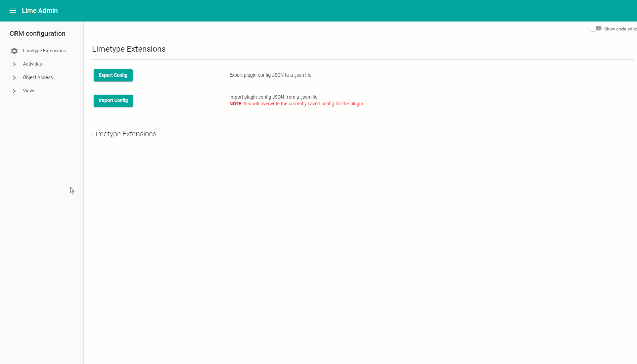637x364 pixels.
Task: Click the Export plugin config description text
Action: (x=270, y=75)
